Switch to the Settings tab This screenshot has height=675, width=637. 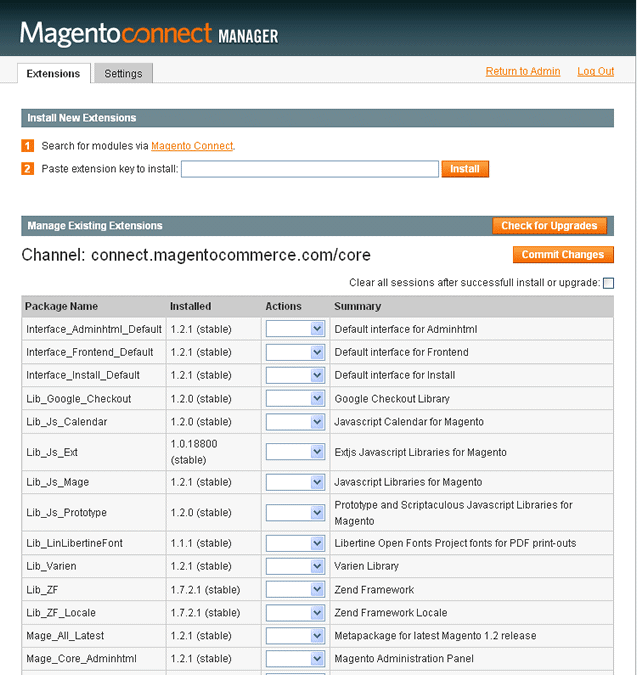(123, 73)
